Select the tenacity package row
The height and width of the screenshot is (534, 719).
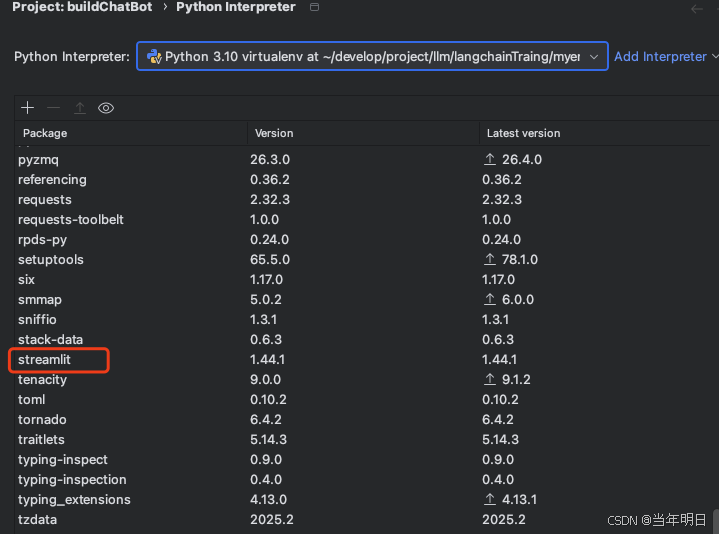[x=364, y=380]
